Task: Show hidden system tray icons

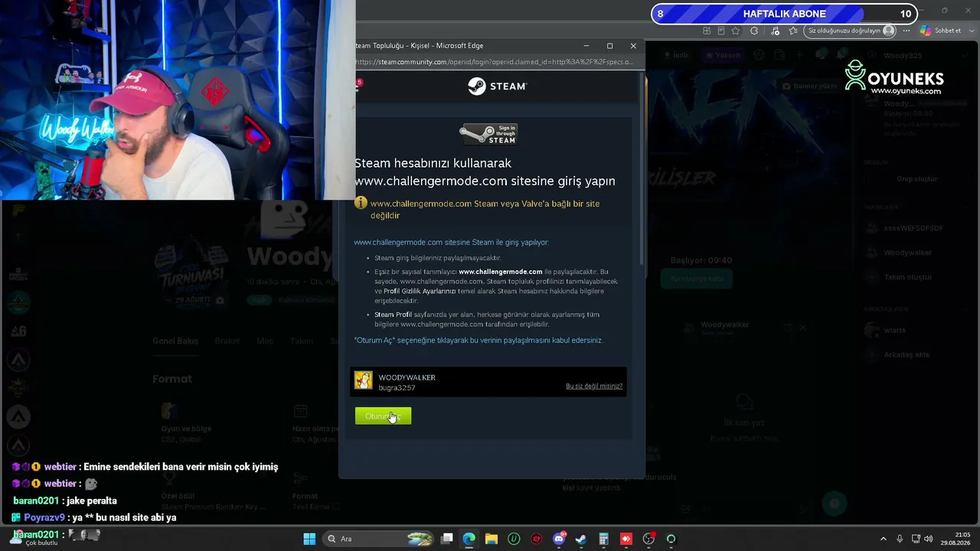Action: pos(883,539)
